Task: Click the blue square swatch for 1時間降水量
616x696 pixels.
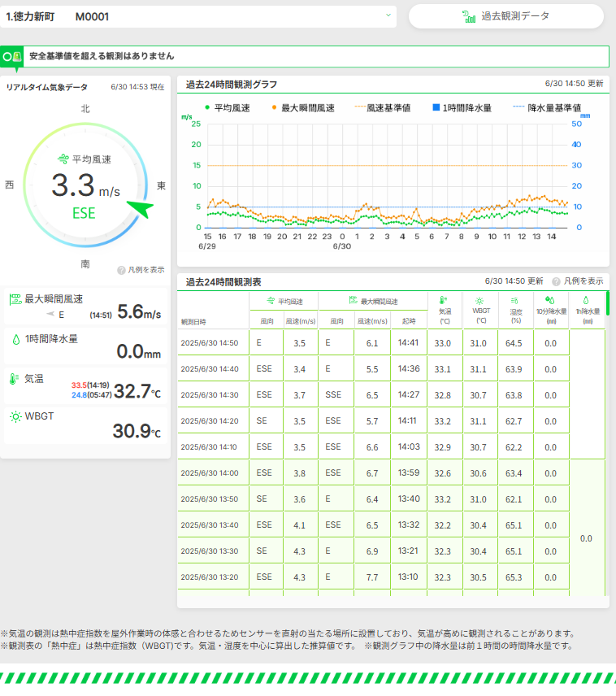Action: [436, 107]
